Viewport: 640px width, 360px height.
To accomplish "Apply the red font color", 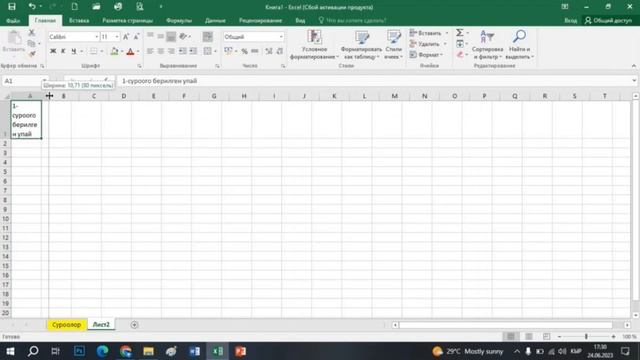I will click(x=130, y=51).
